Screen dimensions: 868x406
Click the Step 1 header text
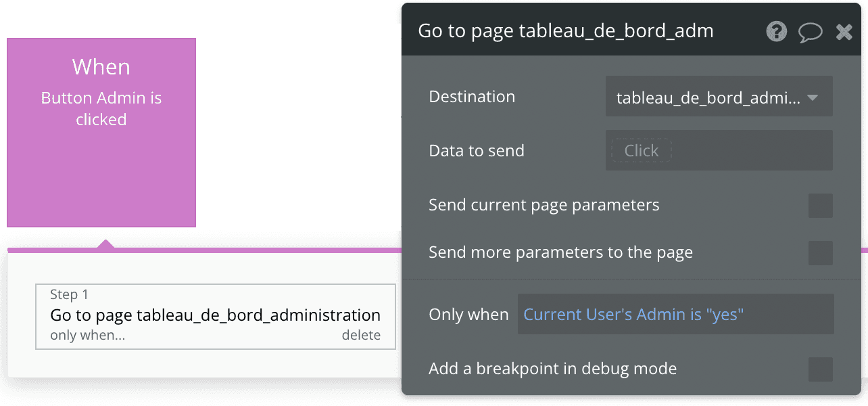tap(68, 294)
